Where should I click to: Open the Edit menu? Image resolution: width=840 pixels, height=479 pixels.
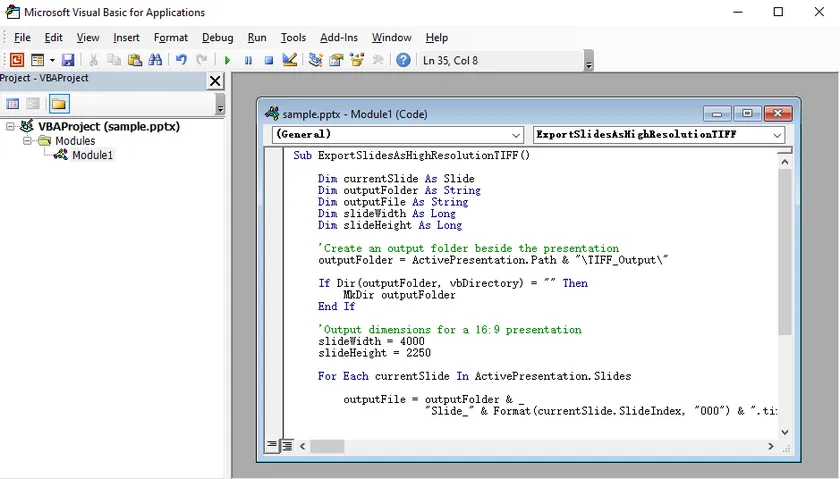coord(54,38)
